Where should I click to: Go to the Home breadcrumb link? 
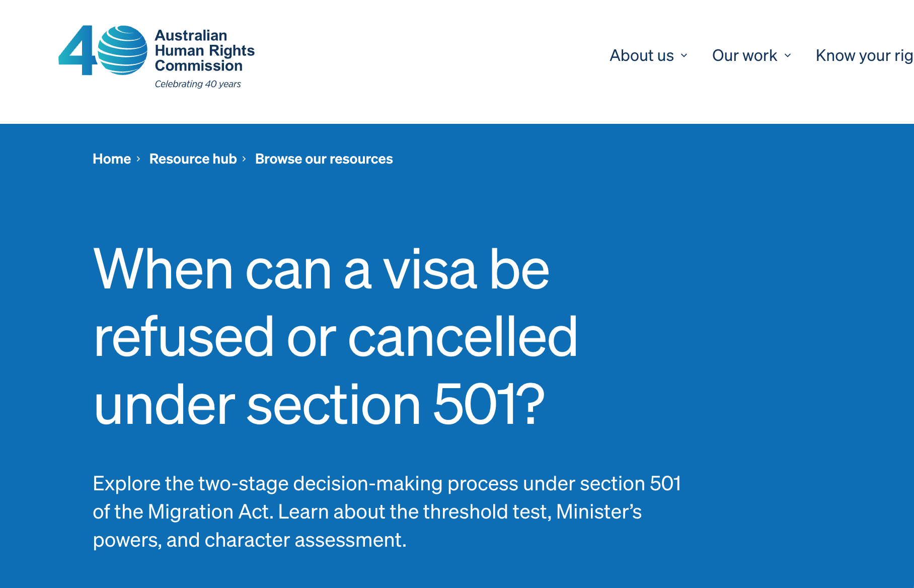(x=112, y=159)
